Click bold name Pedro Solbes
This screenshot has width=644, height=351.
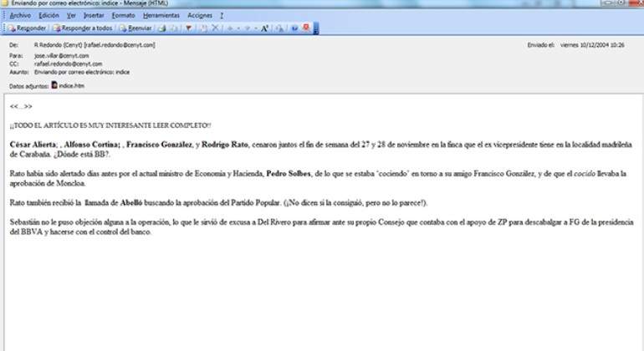point(289,174)
